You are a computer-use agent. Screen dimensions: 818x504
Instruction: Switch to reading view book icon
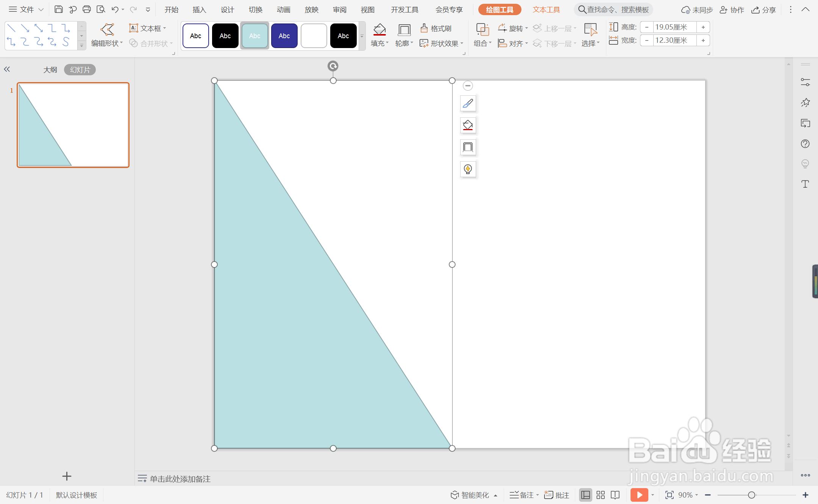point(615,495)
